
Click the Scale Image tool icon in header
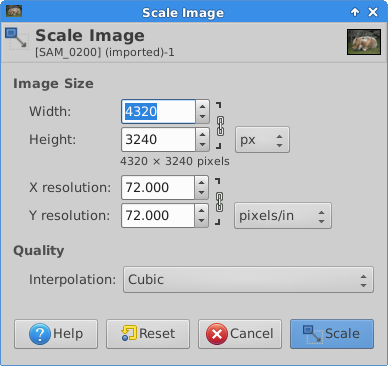tap(16, 39)
